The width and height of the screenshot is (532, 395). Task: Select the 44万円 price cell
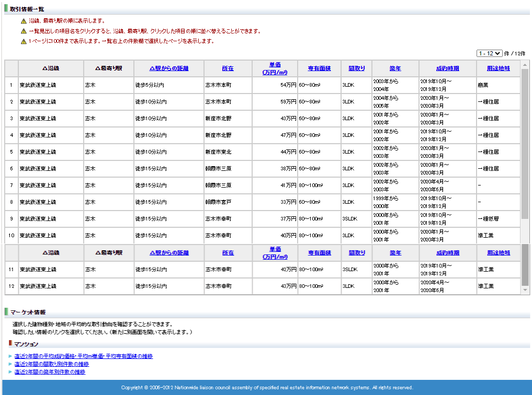tap(275, 152)
